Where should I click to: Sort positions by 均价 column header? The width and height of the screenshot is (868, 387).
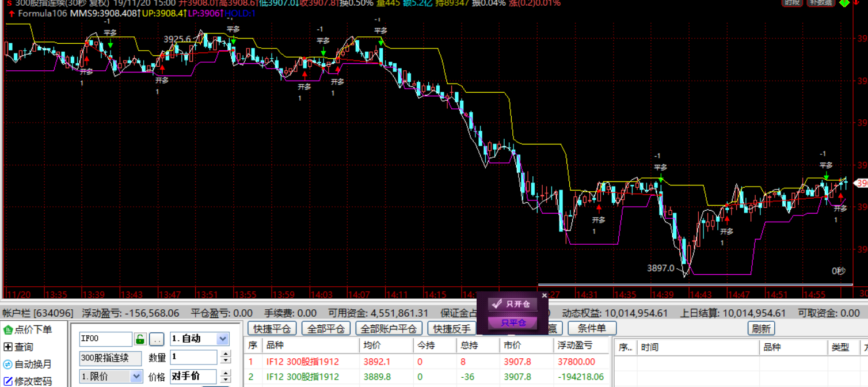(x=386, y=346)
